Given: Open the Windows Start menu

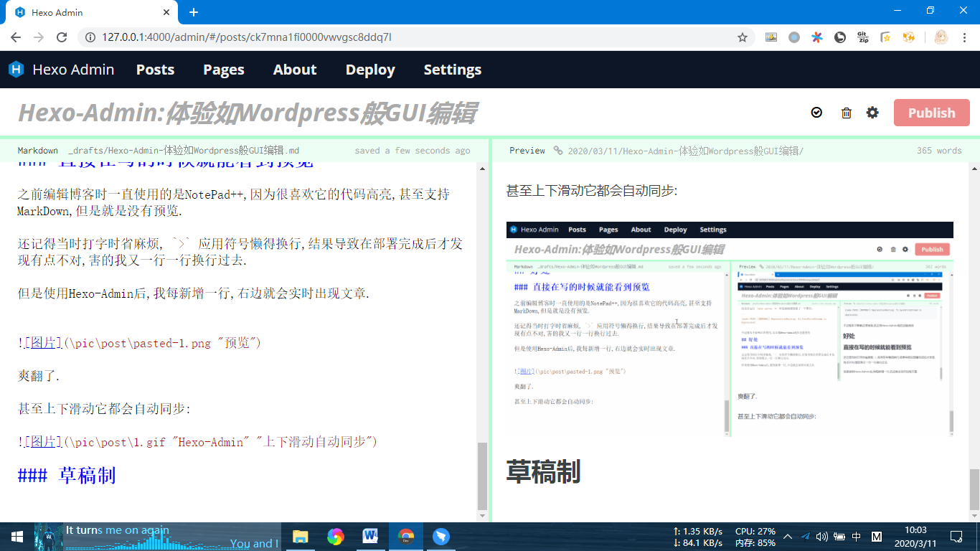Looking at the screenshot, I should [x=17, y=537].
